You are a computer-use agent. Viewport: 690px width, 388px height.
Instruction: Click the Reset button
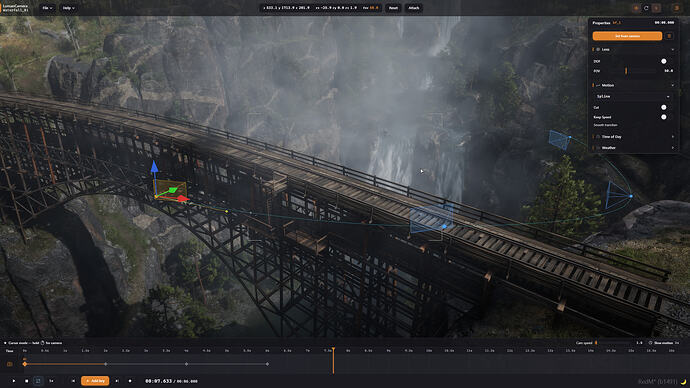393,8
